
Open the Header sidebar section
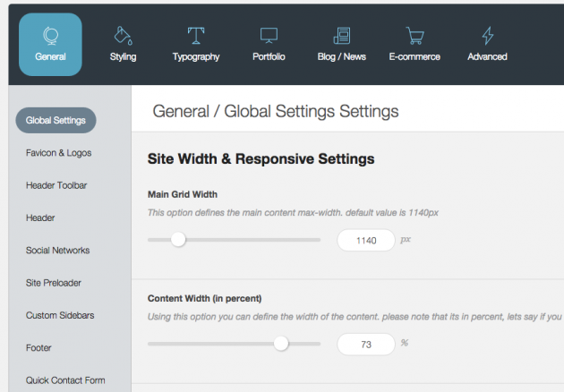pyautogui.click(x=40, y=218)
